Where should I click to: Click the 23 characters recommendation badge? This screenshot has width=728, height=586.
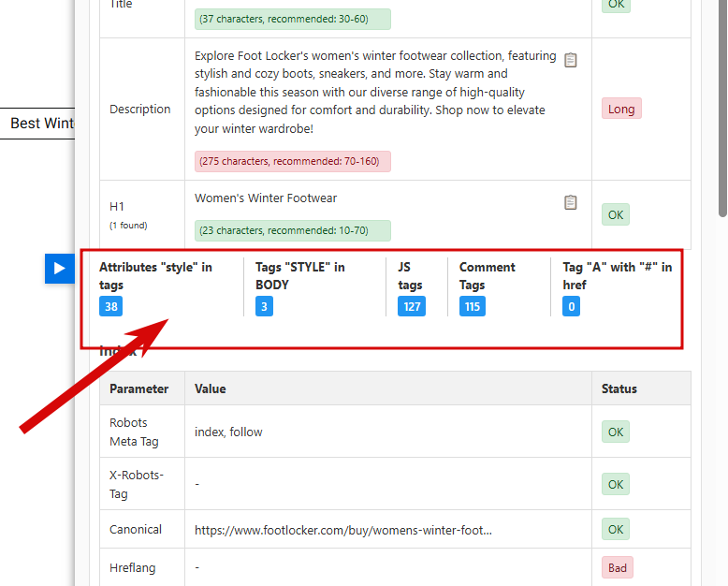click(292, 230)
